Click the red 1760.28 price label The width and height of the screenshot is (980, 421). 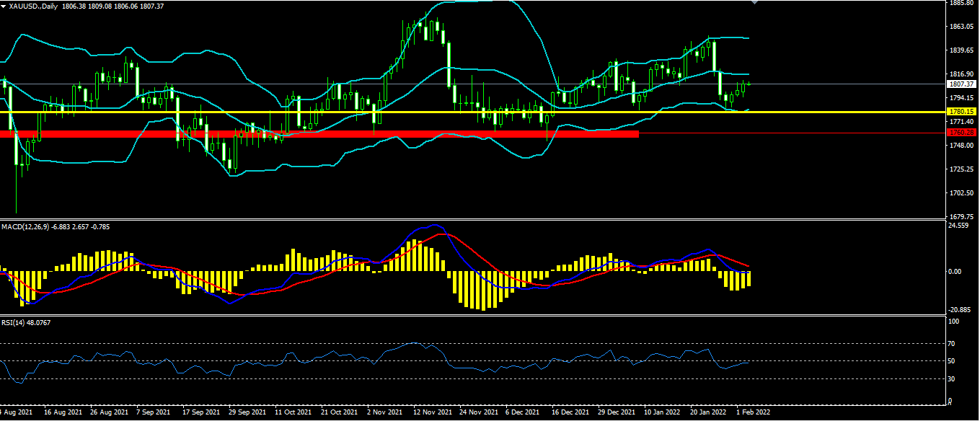(962, 133)
